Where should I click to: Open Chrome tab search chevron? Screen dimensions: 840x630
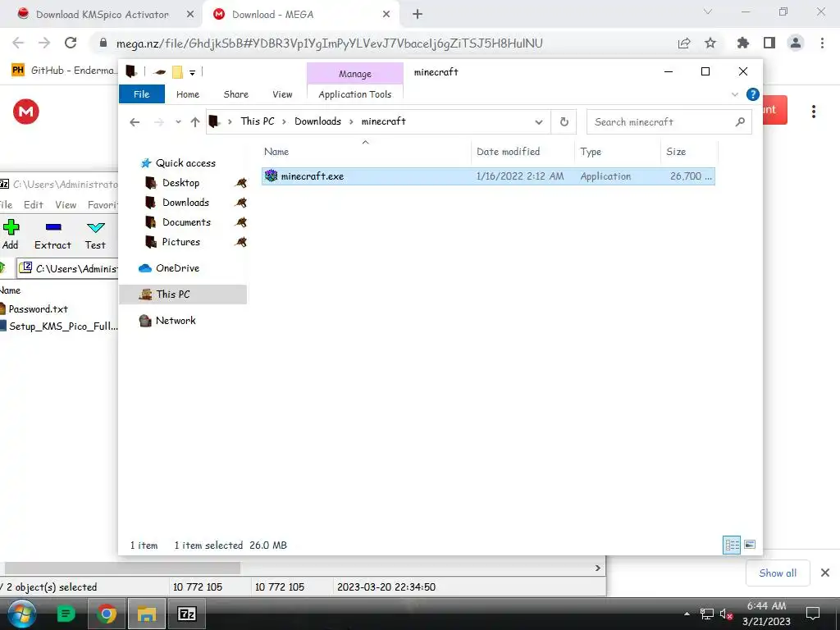pos(708,11)
